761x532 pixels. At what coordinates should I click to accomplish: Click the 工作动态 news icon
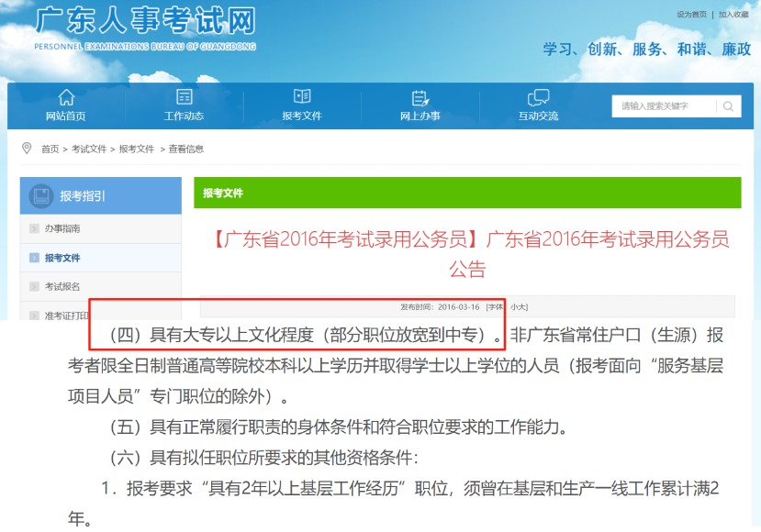pos(184,97)
